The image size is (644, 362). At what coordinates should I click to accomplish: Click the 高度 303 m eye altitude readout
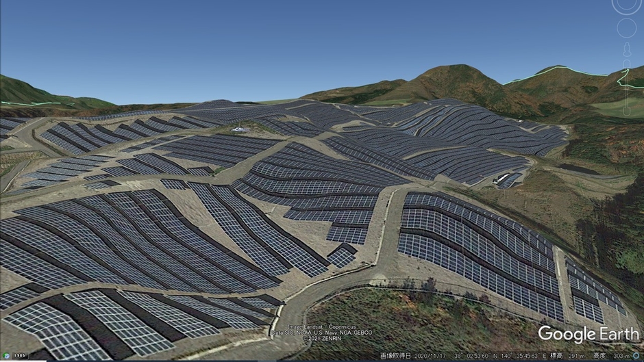(x=610, y=356)
